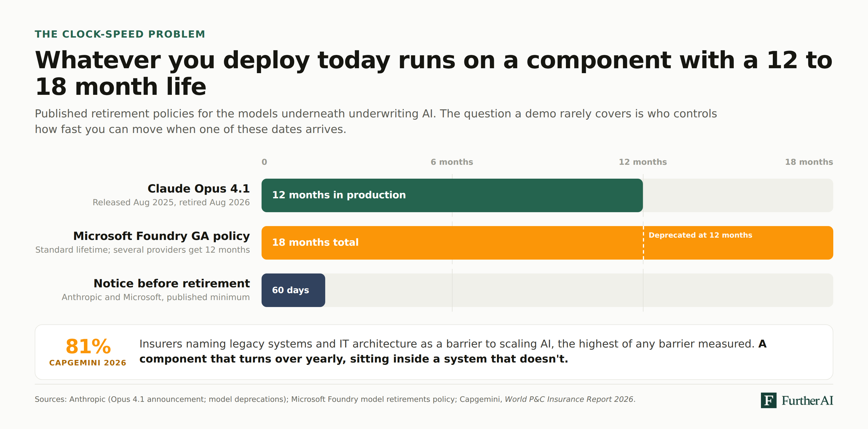Click 'Released Aug 2025, retired Aug 2026' caption

click(x=171, y=202)
